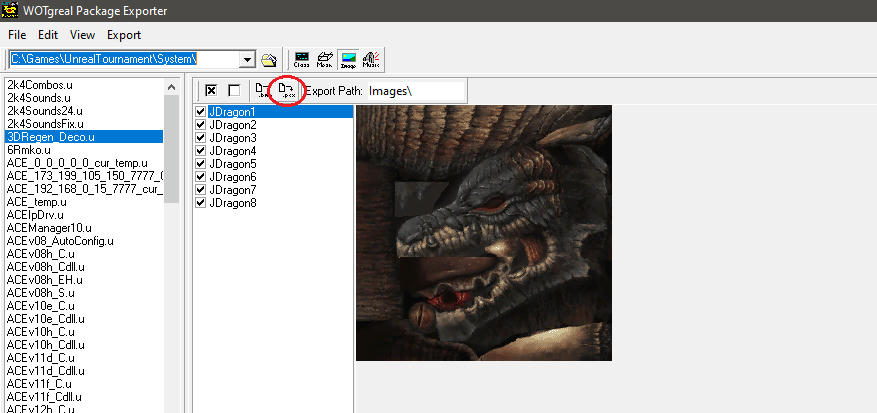Select the Image view icon

point(348,60)
